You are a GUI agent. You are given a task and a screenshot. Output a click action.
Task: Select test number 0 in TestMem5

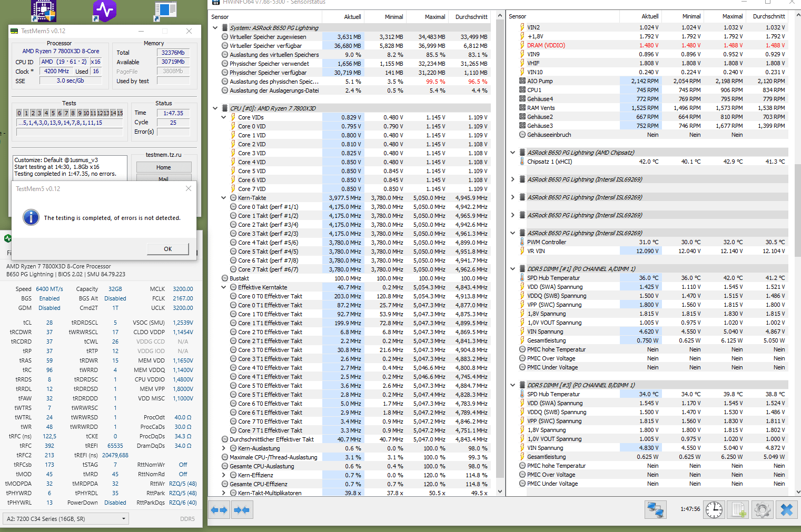pyautogui.click(x=19, y=113)
